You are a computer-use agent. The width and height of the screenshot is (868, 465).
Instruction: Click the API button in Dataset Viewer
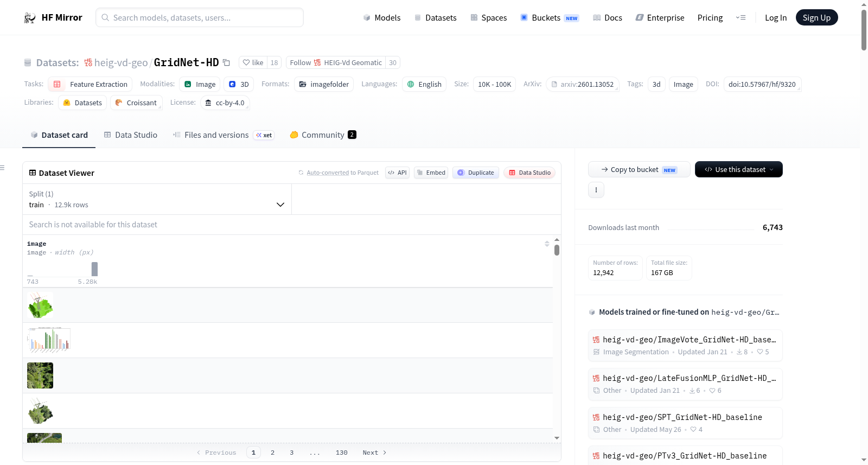point(397,173)
